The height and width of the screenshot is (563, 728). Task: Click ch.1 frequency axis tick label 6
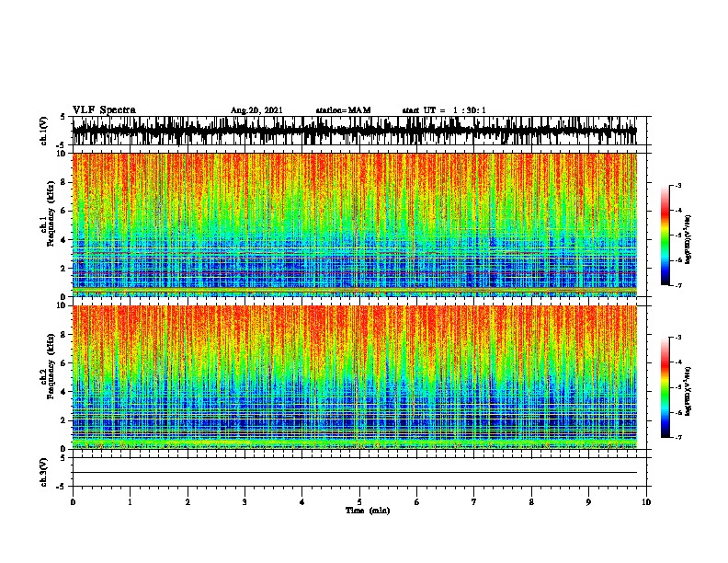click(64, 212)
